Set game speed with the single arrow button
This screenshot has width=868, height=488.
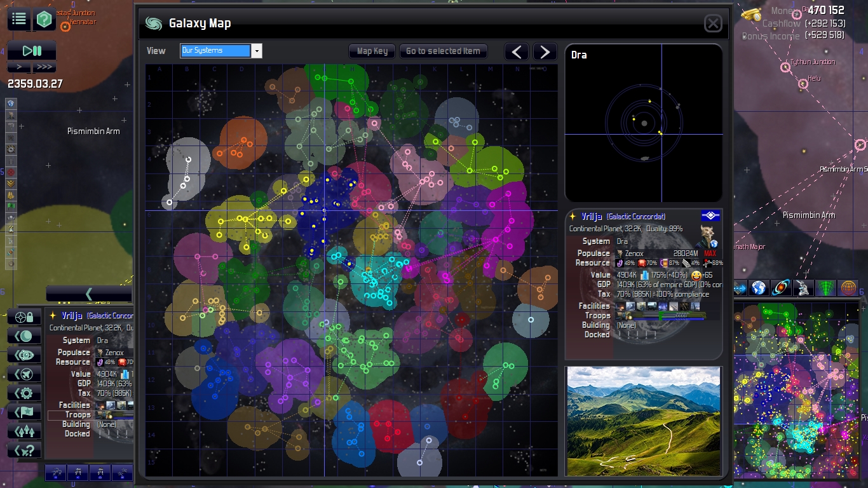[x=20, y=67]
